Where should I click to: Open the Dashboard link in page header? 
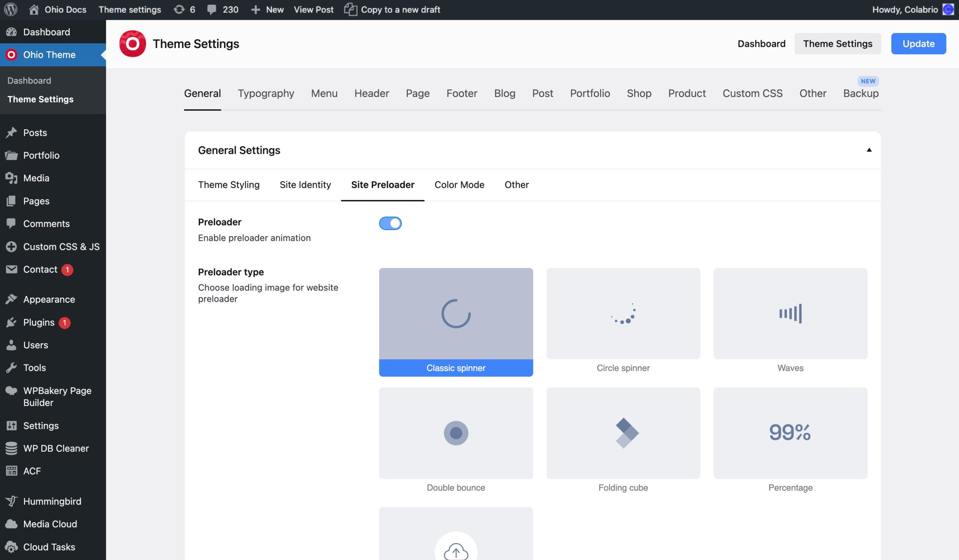pyautogui.click(x=762, y=44)
